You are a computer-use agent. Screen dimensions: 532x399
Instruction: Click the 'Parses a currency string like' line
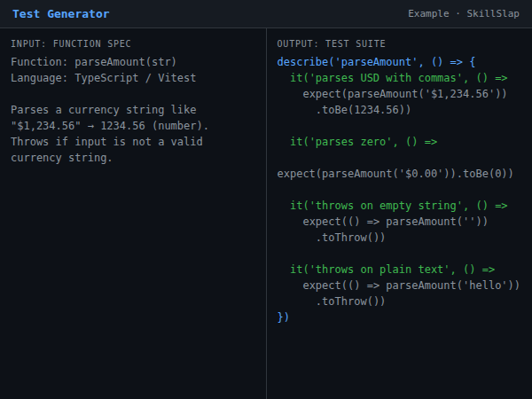point(103,110)
